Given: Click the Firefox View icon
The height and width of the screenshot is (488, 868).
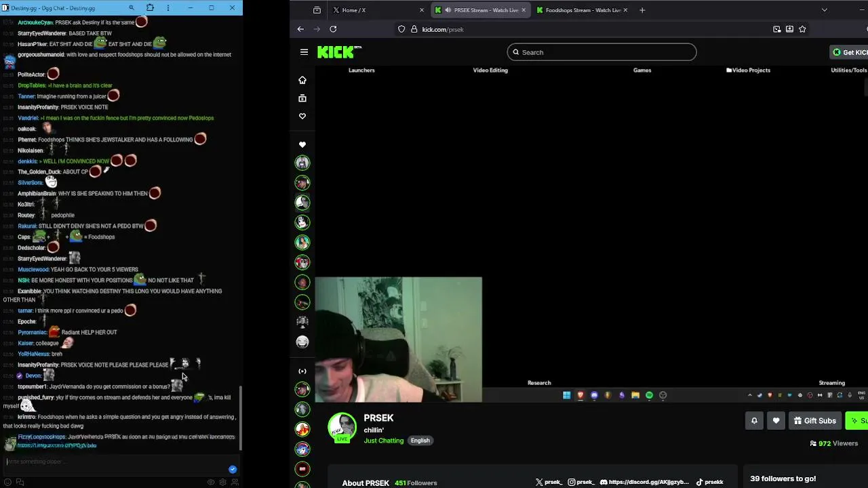Looking at the screenshot, I should [x=317, y=10].
